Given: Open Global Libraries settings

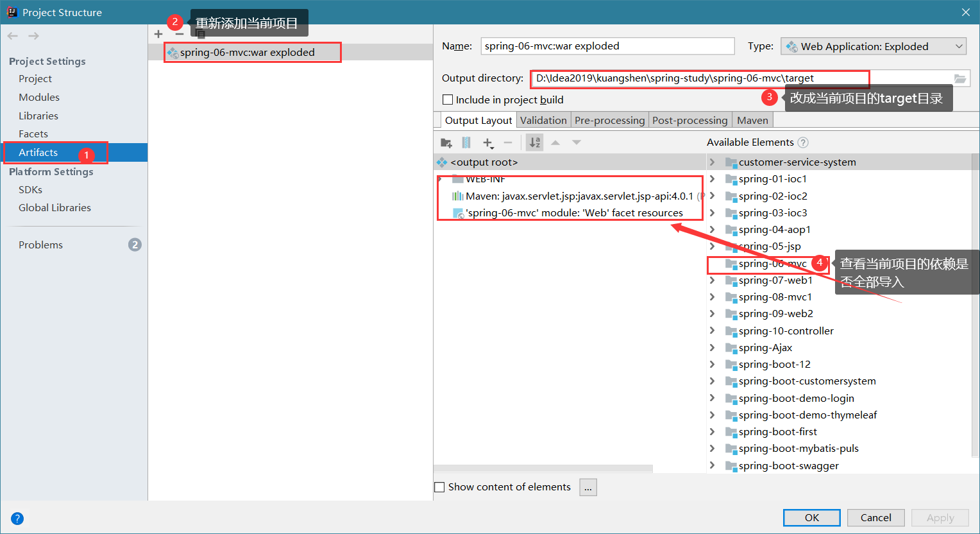Looking at the screenshot, I should coord(55,207).
